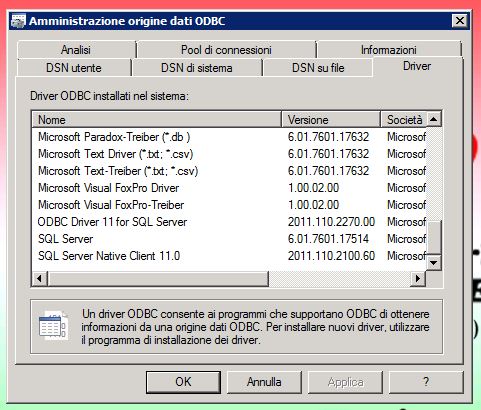This screenshot has height=410, width=481.
Task: Click the 'Driver ODBC installati nel sistema:' label
Action: pos(109,96)
